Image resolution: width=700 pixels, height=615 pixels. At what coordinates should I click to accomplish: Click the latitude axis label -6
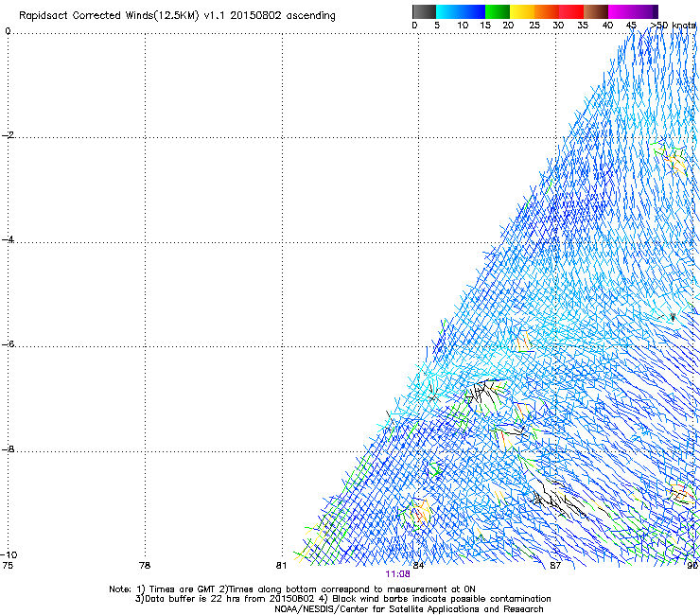[x=8, y=343]
